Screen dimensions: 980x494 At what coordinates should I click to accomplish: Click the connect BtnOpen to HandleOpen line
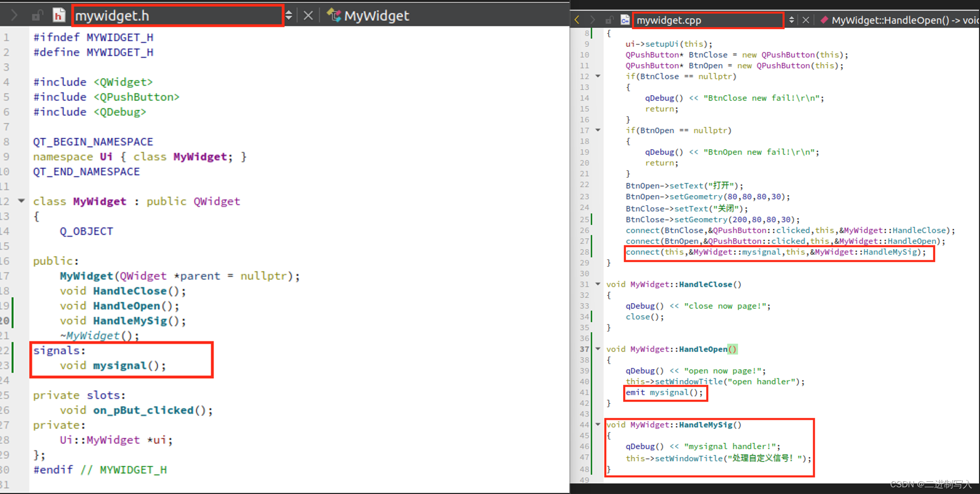point(786,242)
